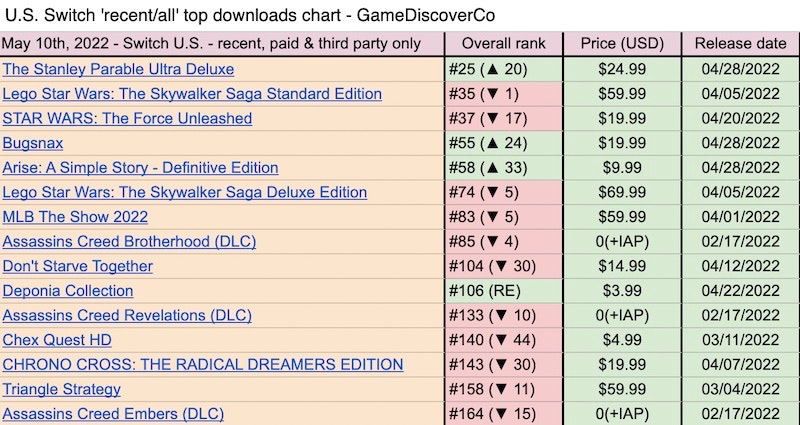The image size is (800, 425).
Task: Open MLB The Show 2022 link
Action: [75, 217]
